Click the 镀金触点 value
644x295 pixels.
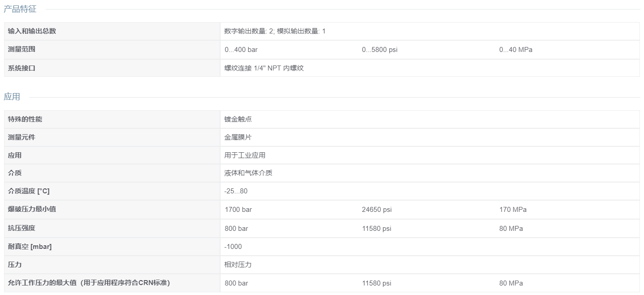[x=238, y=119]
